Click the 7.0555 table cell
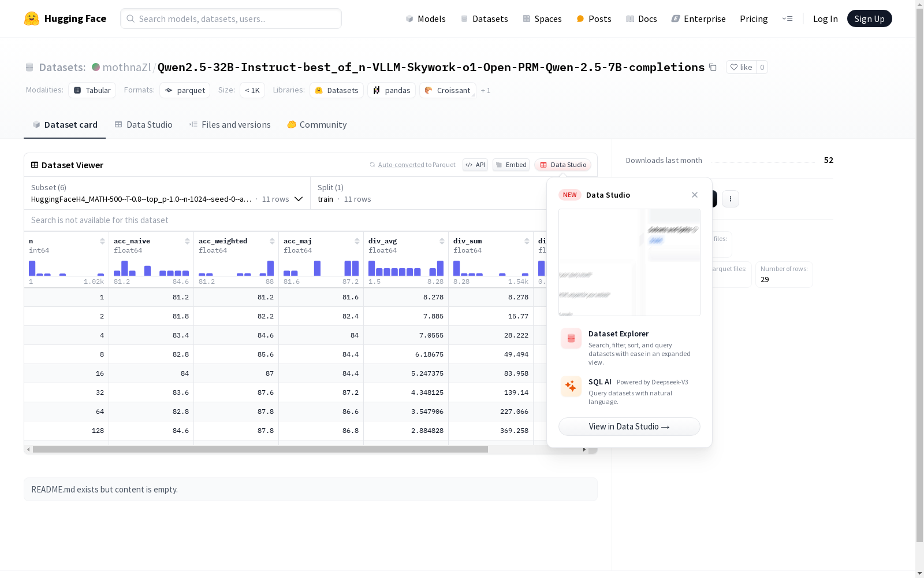 click(x=406, y=335)
